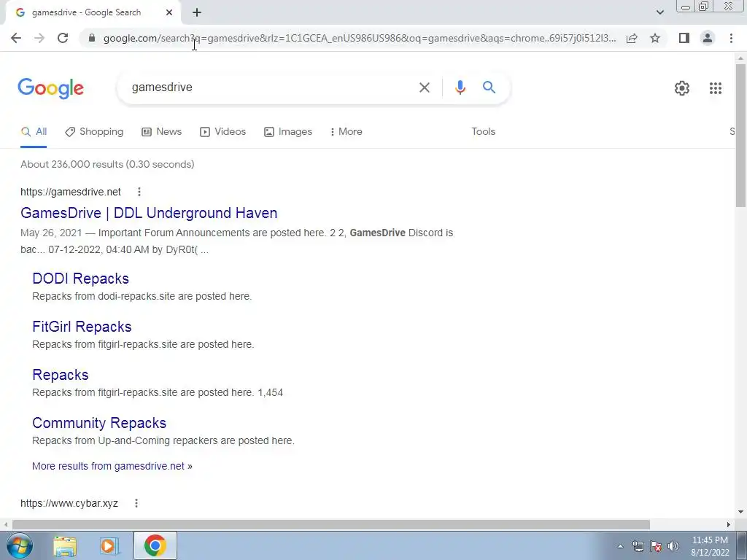This screenshot has width=747, height=560.
Task: Open the taskbar clock showing 11:45 PM
Action: pos(710,546)
